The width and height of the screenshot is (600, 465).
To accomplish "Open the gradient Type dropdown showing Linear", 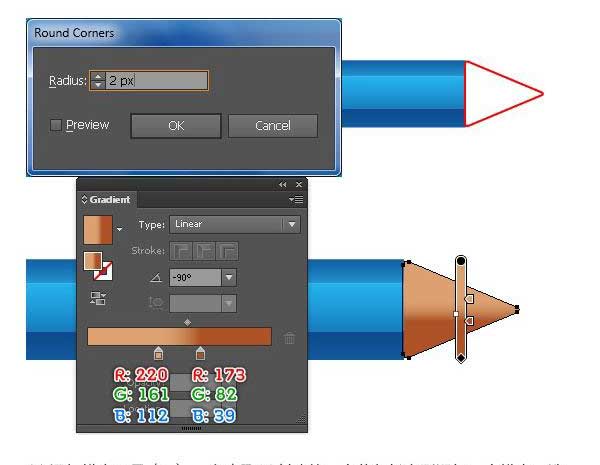I will click(235, 224).
